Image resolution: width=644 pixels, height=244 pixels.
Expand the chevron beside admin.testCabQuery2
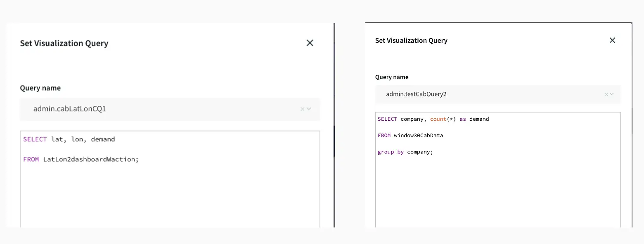click(x=612, y=94)
